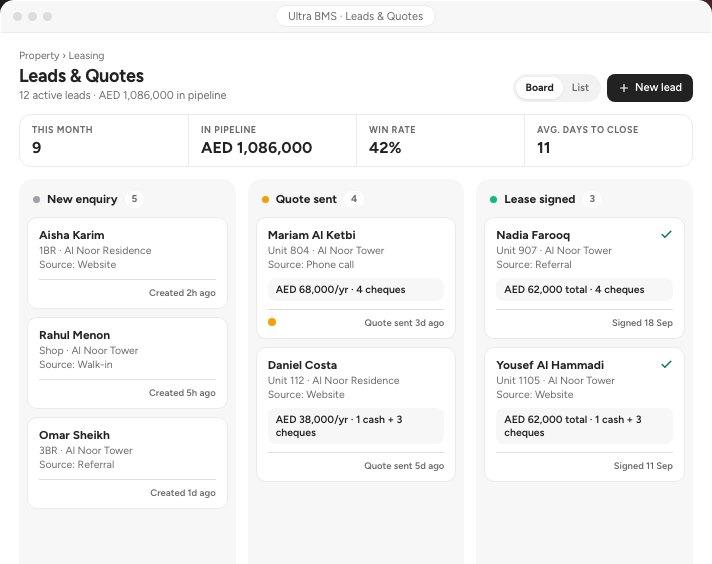Image resolution: width=712 pixels, height=564 pixels.
Task: Go to Leasing in the breadcrumb
Action: pyautogui.click(x=86, y=55)
